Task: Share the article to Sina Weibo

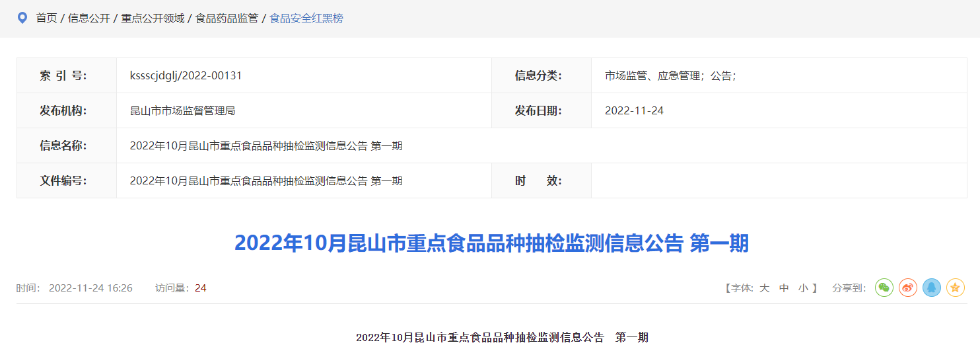Action: coord(908,288)
